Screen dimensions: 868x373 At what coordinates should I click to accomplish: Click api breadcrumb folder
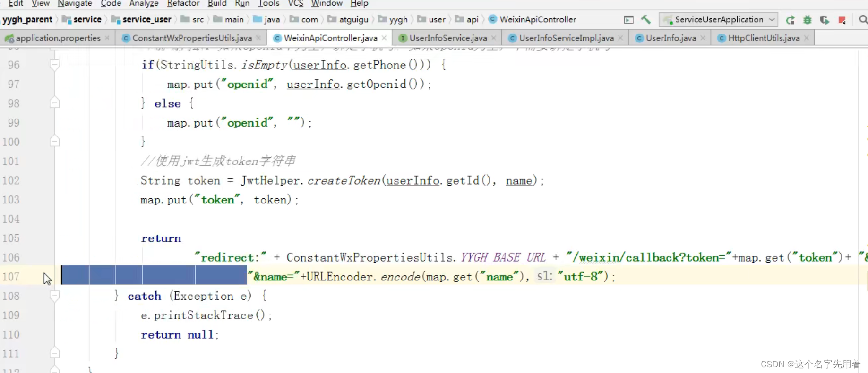pyautogui.click(x=467, y=19)
